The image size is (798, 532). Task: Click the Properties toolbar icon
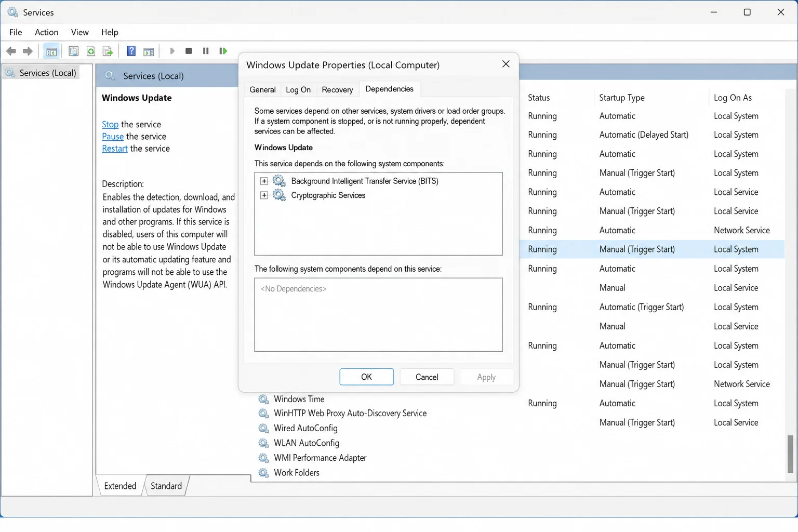pyautogui.click(x=74, y=51)
